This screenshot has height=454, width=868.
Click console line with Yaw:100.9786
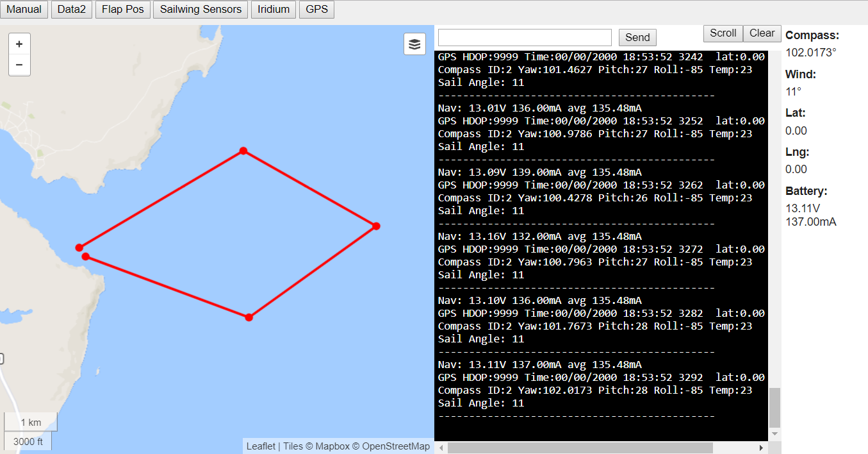(595, 133)
